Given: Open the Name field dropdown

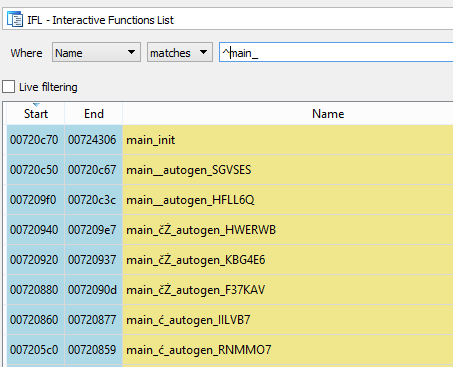Looking at the screenshot, I should click(x=96, y=52).
